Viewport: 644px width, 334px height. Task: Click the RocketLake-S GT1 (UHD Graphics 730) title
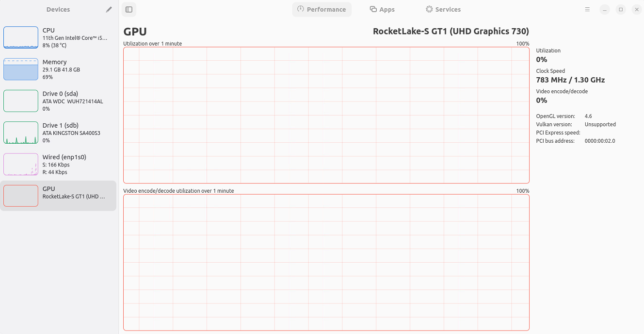tap(451, 31)
